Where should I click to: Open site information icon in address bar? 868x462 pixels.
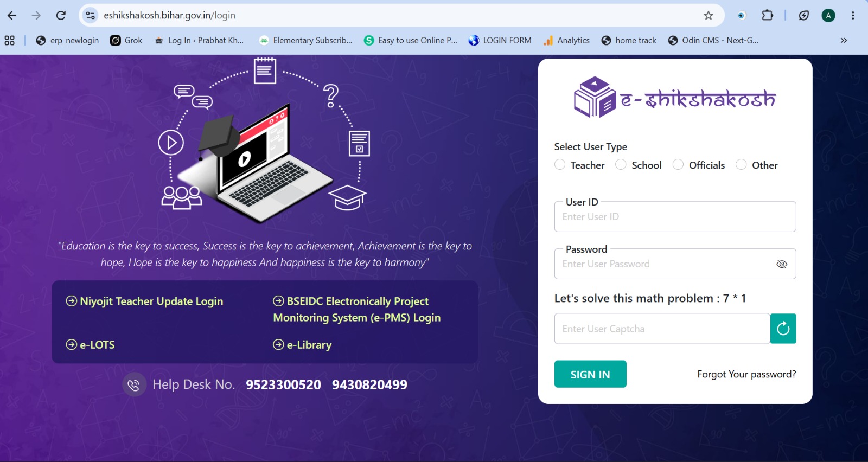coord(91,15)
